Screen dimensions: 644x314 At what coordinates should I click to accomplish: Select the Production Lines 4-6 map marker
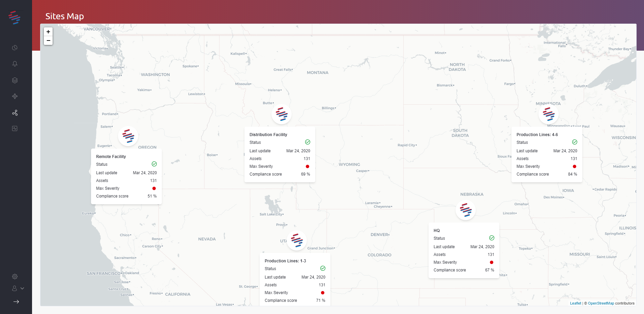point(549,114)
